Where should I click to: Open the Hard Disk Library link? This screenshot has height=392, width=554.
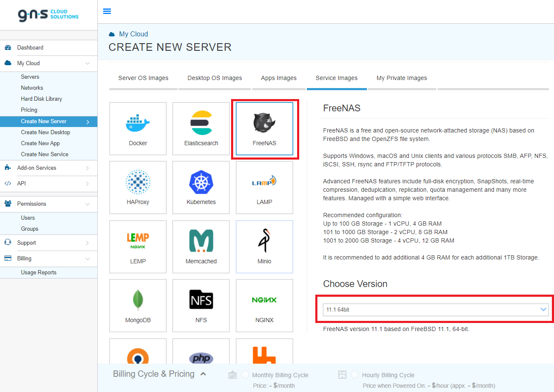(41, 99)
